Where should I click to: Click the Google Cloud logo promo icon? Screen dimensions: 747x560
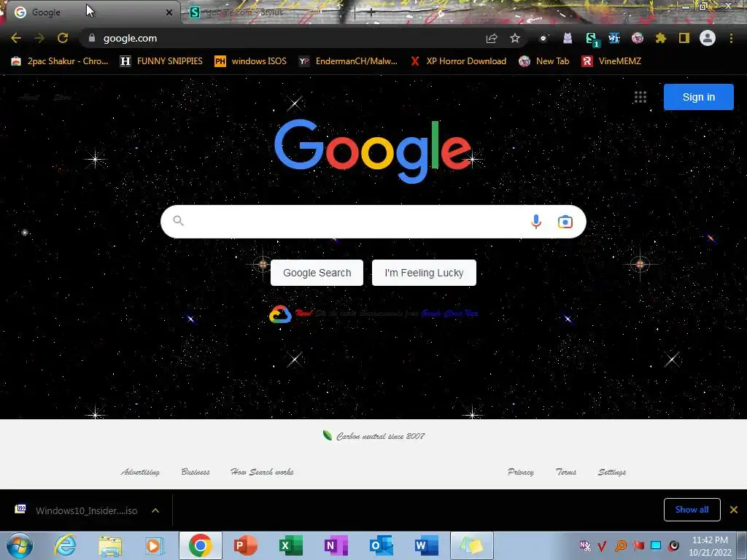point(280,314)
